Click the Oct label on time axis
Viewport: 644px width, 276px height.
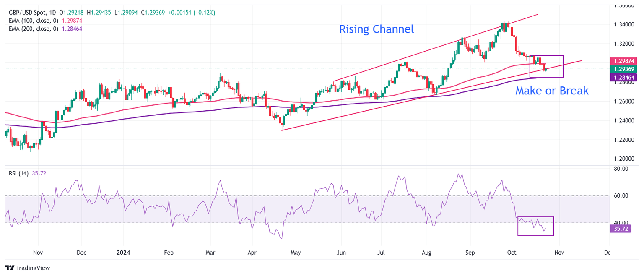point(512,253)
